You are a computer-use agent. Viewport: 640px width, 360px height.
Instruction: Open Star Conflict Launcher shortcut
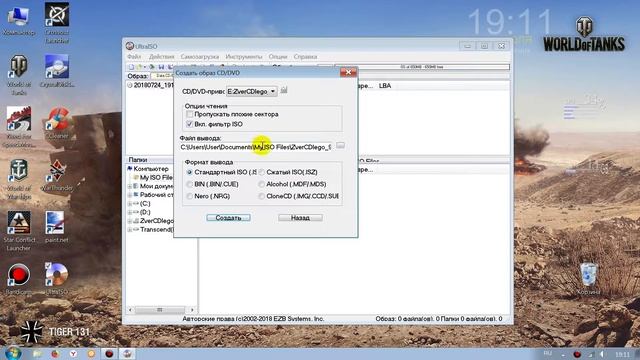tap(19, 231)
